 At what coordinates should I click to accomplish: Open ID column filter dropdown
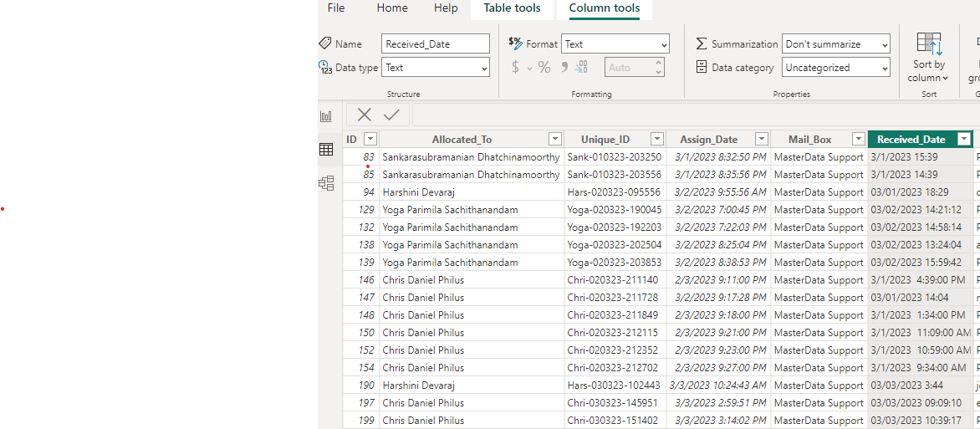click(370, 140)
